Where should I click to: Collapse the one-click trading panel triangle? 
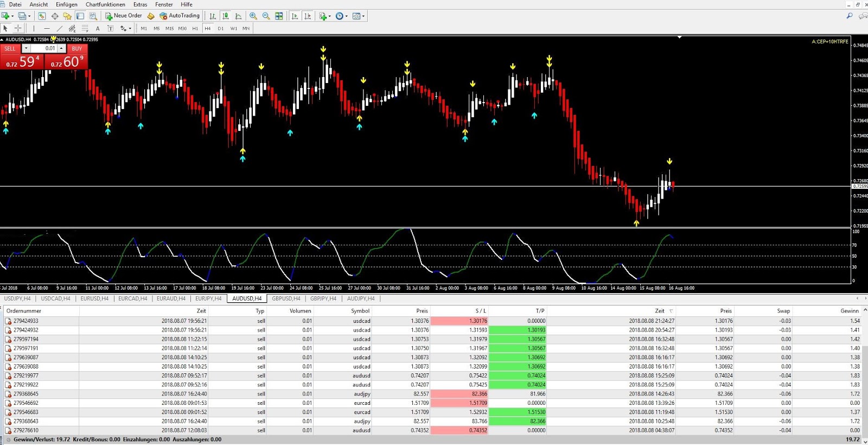(x=2, y=40)
